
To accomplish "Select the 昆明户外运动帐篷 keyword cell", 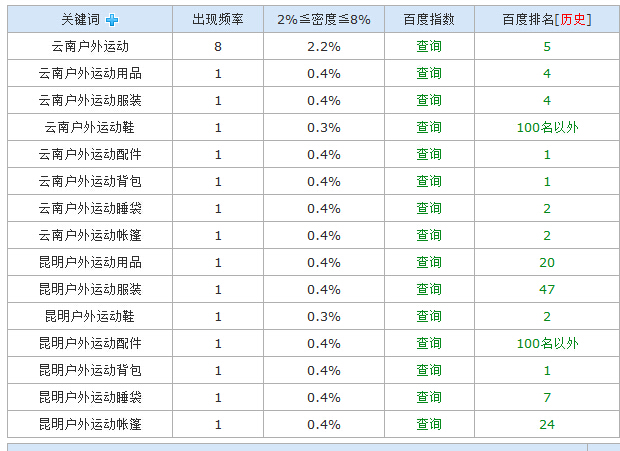I will pos(90,425).
